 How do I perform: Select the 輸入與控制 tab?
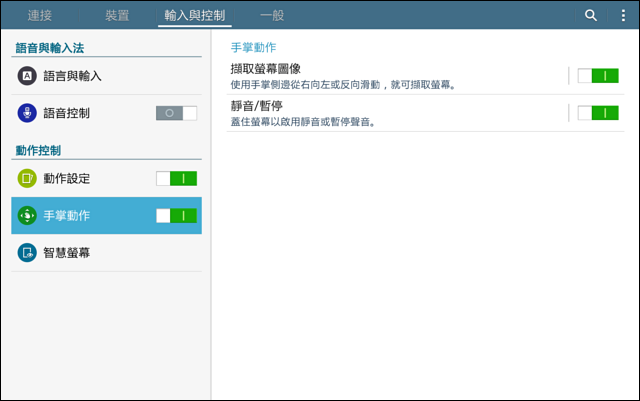[195, 16]
